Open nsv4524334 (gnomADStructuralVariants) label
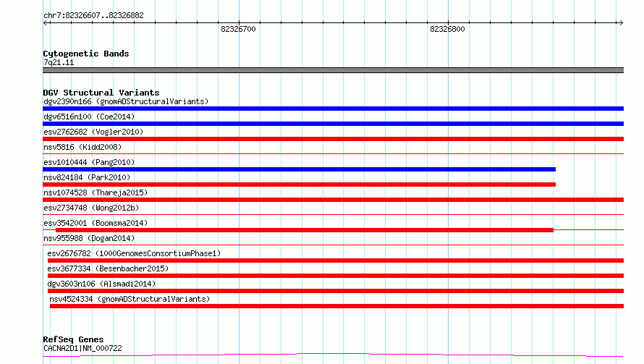This screenshot has height=364, width=644. pyautogui.click(x=130, y=299)
